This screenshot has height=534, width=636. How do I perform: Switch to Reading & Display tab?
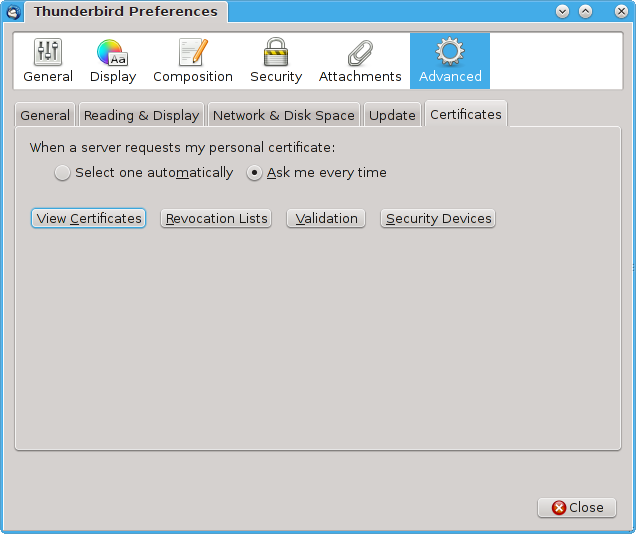[141, 115]
